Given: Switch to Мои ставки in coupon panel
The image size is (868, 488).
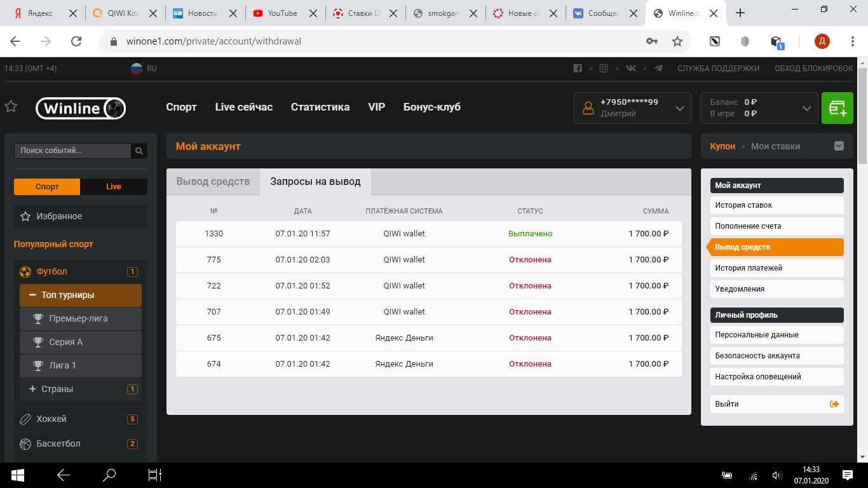Looking at the screenshot, I should (x=775, y=146).
